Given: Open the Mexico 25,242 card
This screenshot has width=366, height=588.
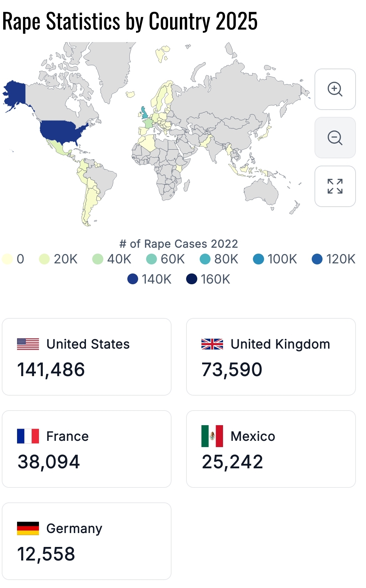Looking at the screenshot, I should (271, 449).
